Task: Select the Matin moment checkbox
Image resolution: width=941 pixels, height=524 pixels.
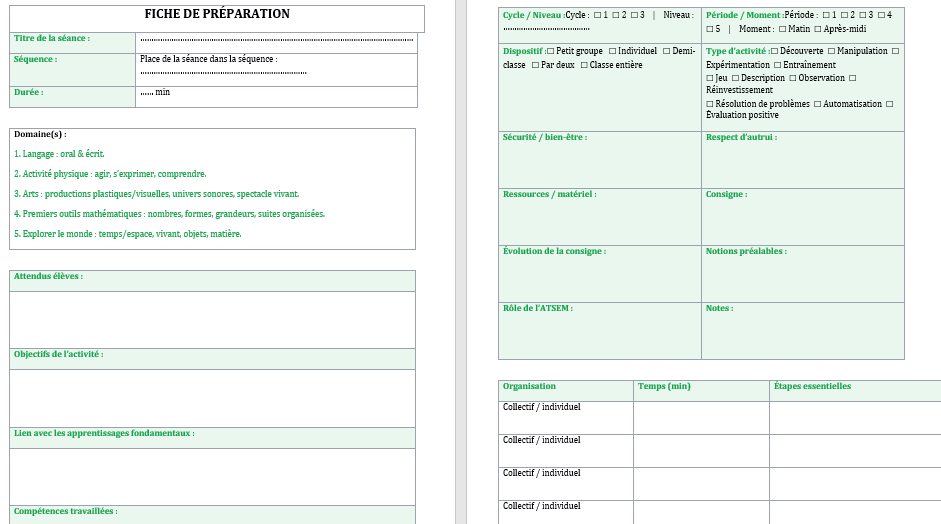Action: pos(781,29)
